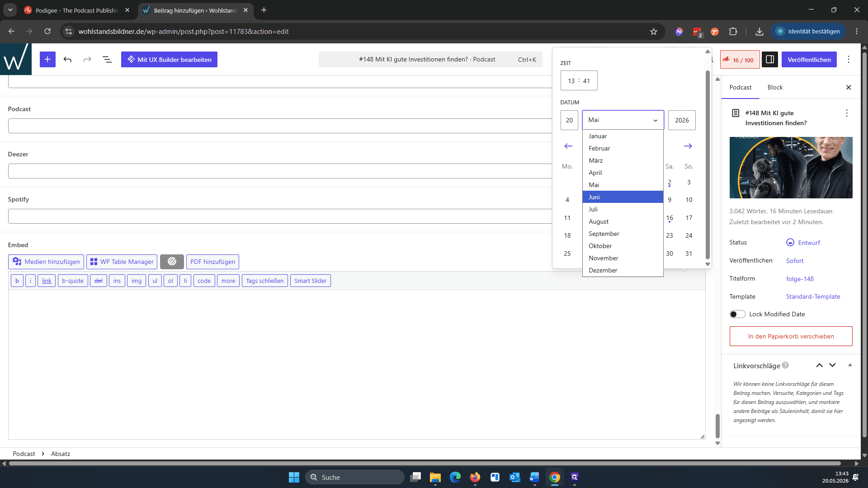
Task: Click the horizontal page scrollbar
Action: tap(425, 463)
